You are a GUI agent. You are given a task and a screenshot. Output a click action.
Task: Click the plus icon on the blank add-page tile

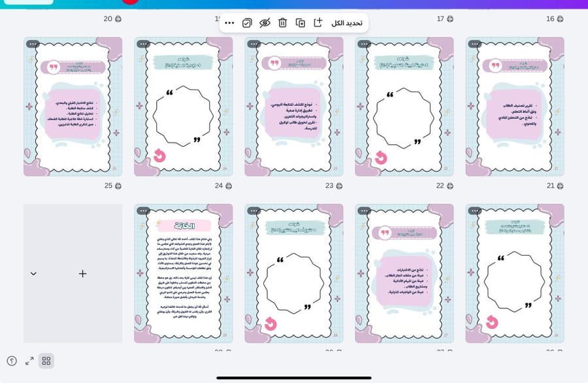tap(82, 273)
